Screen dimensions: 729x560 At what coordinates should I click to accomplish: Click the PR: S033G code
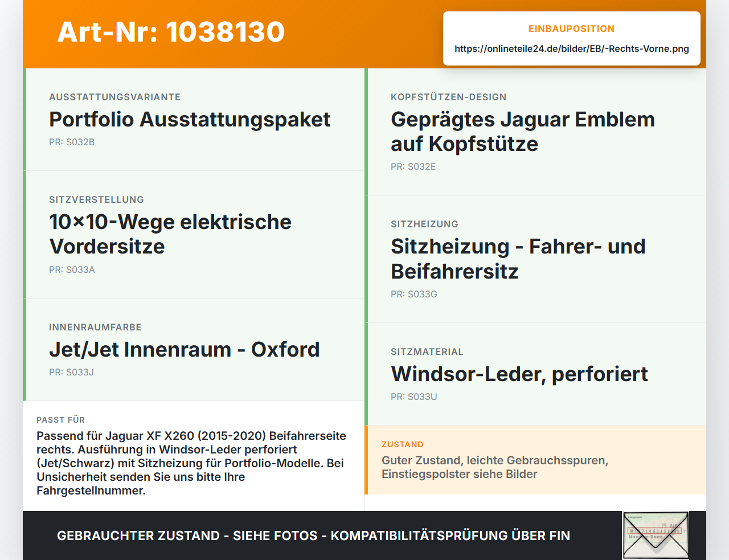click(x=414, y=295)
